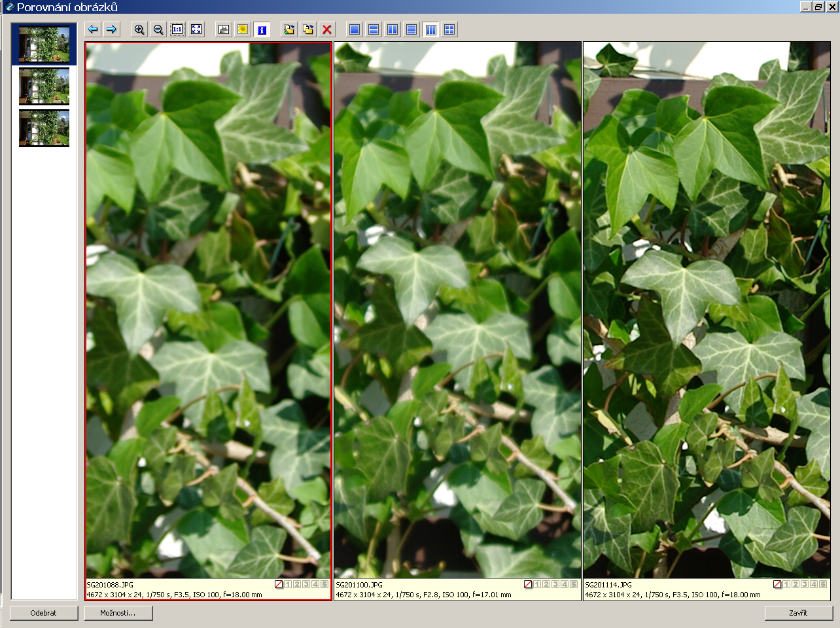Select three vertical columns layout
The width and height of the screenshot is (840, 628).
[430, 29]
